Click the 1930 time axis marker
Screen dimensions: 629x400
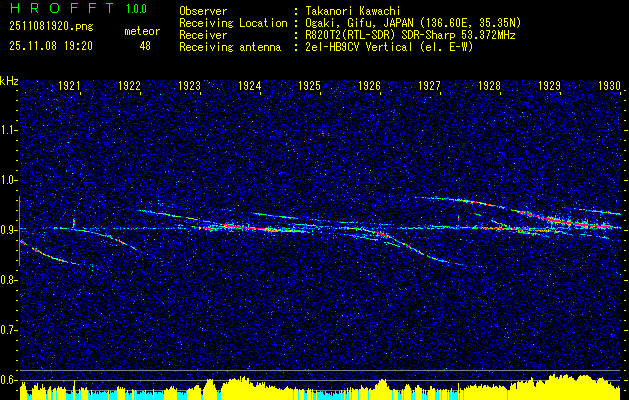coord(609,85)
